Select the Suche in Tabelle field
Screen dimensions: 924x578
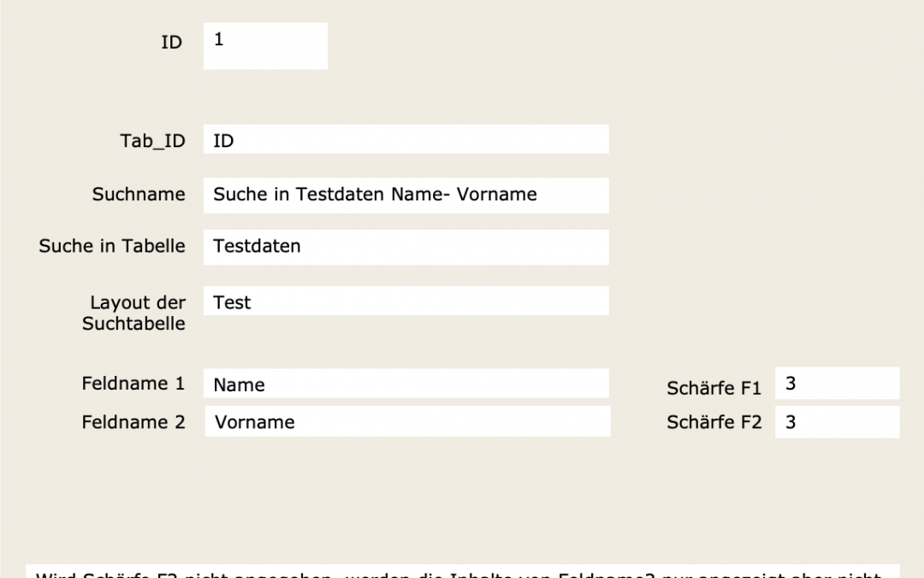point(406,247)
